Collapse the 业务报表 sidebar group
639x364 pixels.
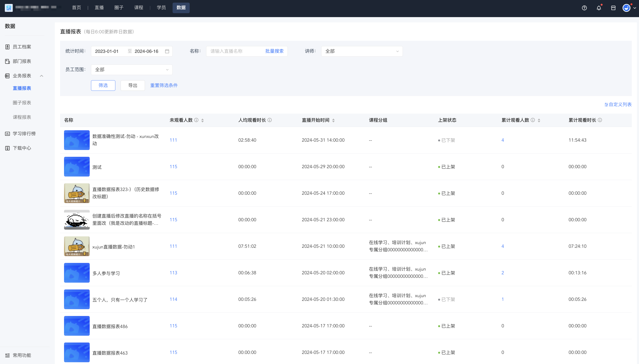pyautogui.click(x=41, y=76)
